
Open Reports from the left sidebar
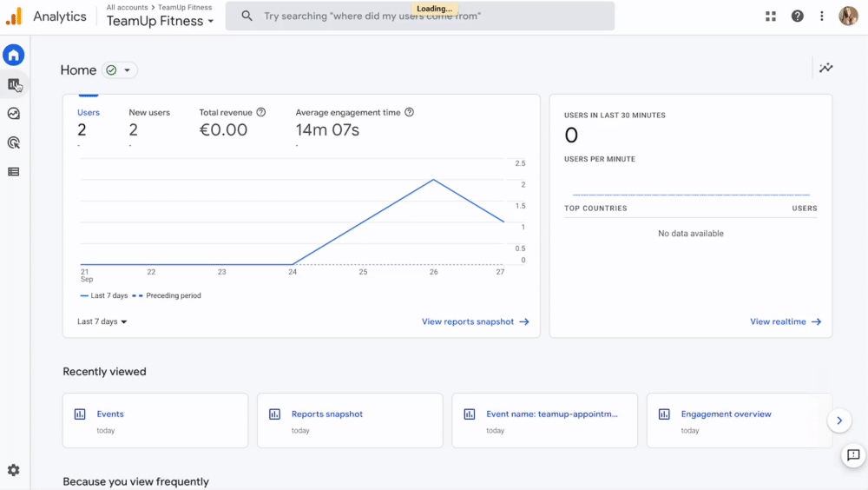coord(13,84)
